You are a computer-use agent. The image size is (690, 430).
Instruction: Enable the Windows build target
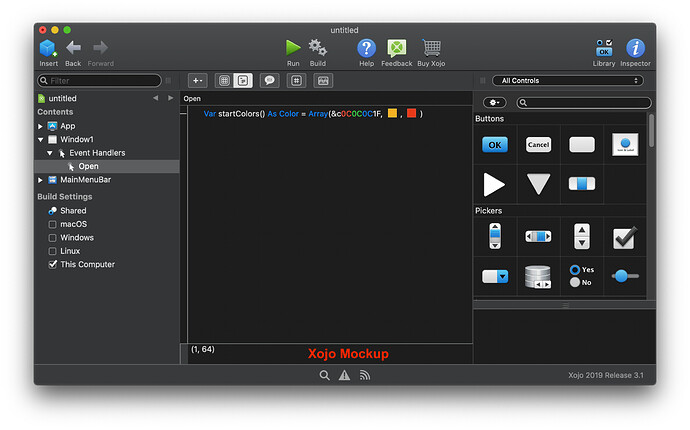pyautogui.click(x=52, y=238)
